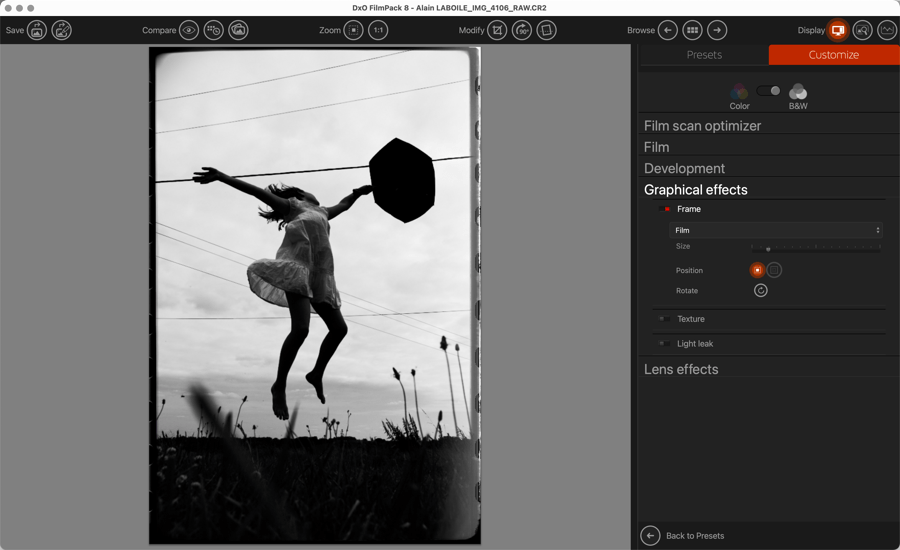Open the crop tool in Modify

[x=497, y=31]
